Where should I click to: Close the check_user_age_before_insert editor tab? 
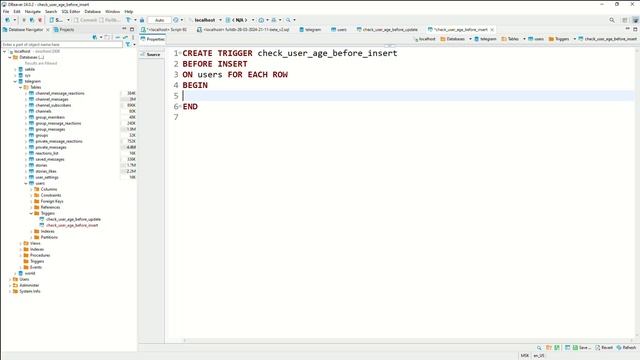pos(492,29)
